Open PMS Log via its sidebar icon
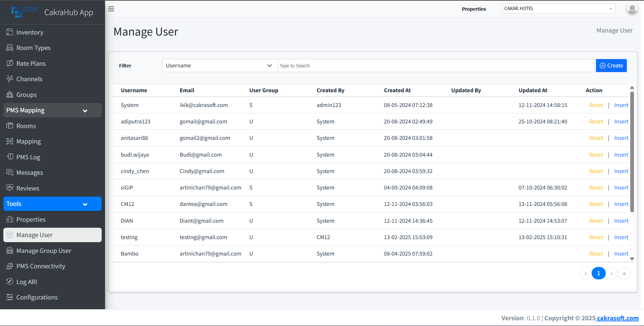This screenshot has width=644, height=326. click(x=10, y=157)
